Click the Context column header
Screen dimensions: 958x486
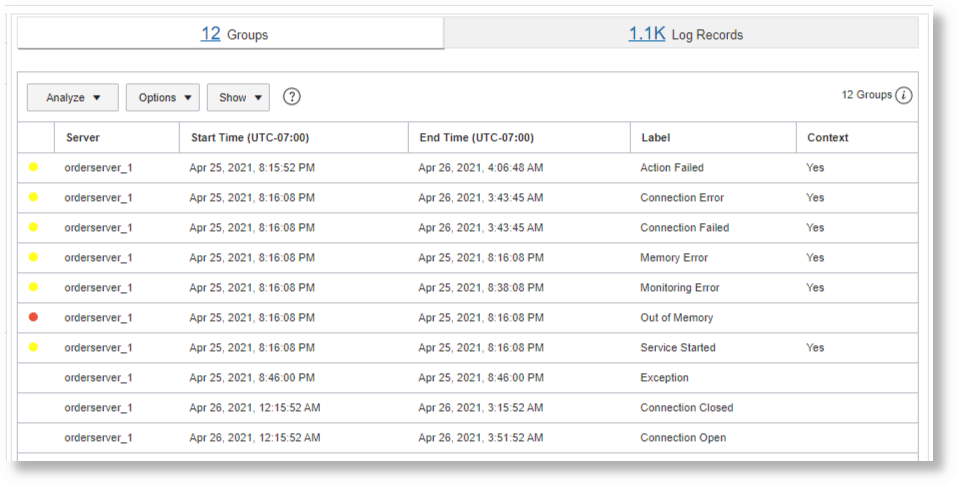pyautogui.click(x=827, y=138)
